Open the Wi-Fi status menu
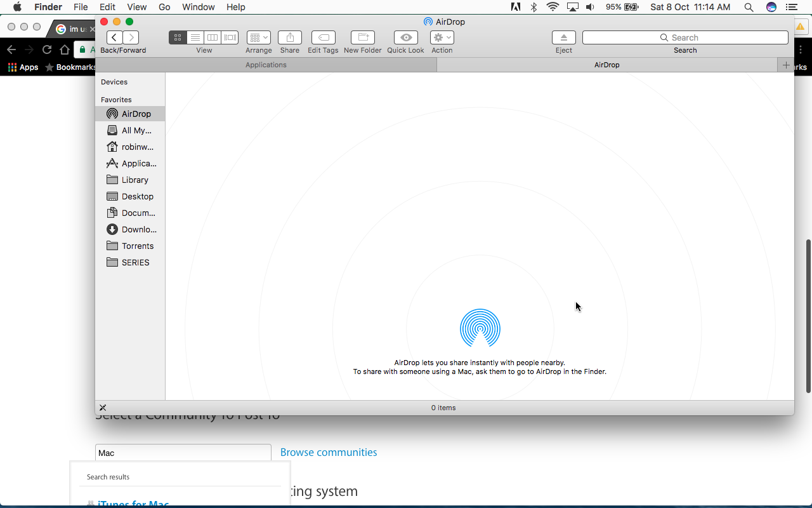812x508 pixels. (x=553, y=7)
